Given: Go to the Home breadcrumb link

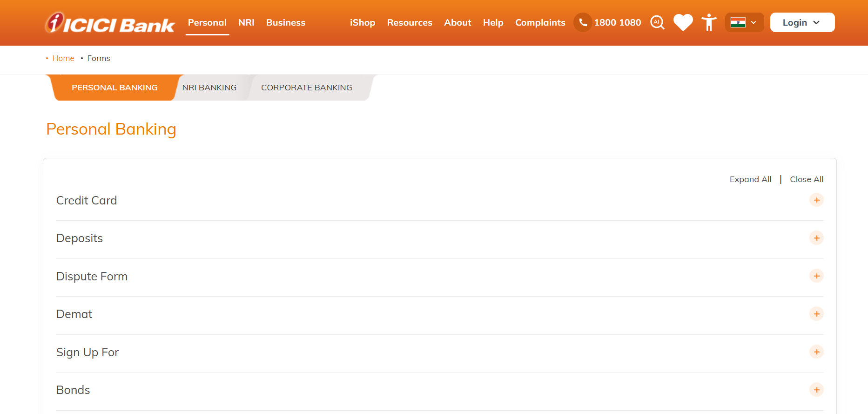Looking at the screenshot, I should 63,58.
